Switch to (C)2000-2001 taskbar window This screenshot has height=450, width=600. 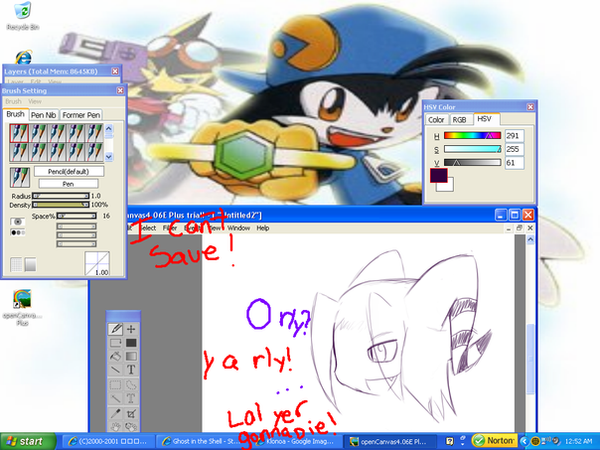[108, 441]
